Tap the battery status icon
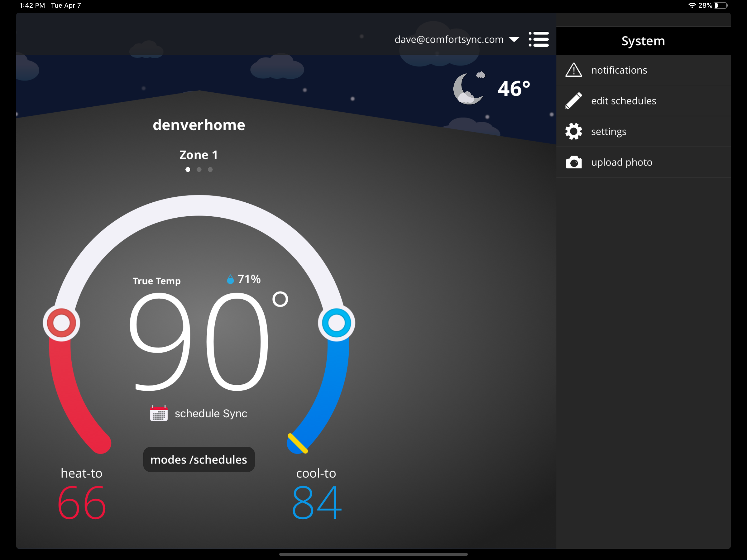 [721, 5]
